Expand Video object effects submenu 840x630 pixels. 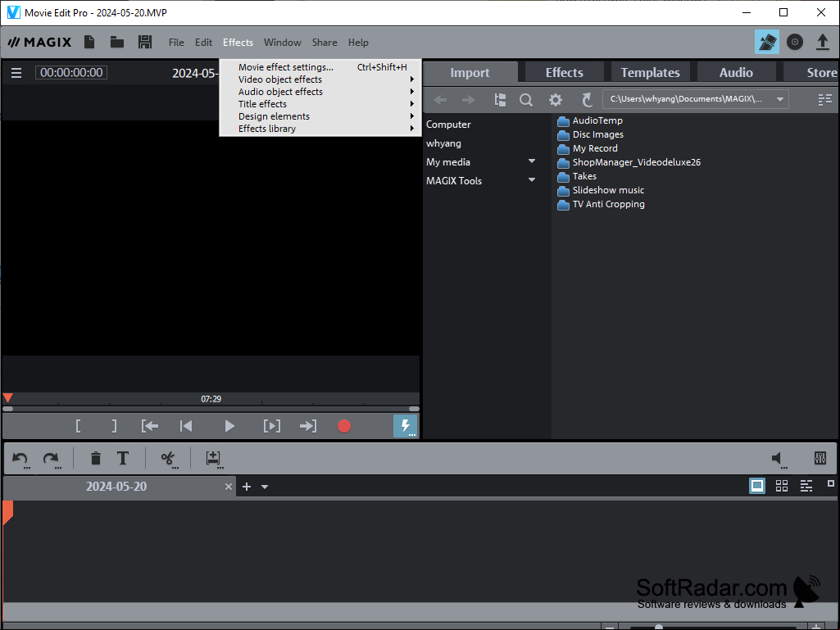[320, 79]
